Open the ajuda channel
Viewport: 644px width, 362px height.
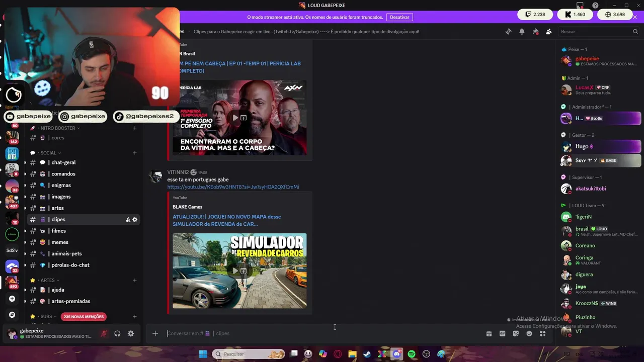click(83, 290)
